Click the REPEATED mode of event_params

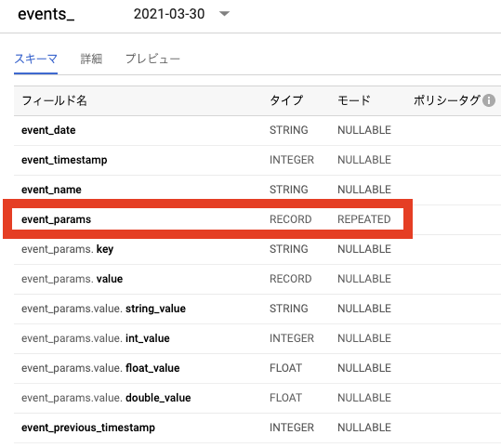[x=364, y=219]
